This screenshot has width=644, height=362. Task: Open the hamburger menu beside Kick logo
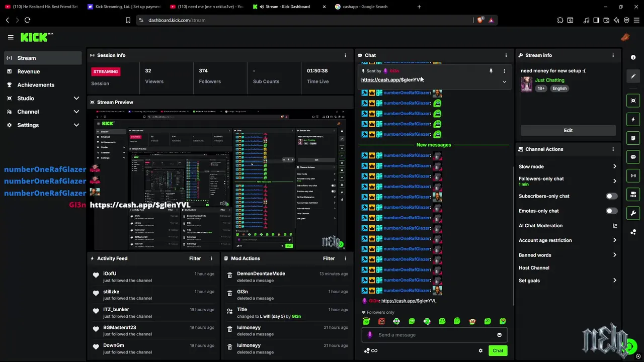pyautogui.click(x=11, y=37)
